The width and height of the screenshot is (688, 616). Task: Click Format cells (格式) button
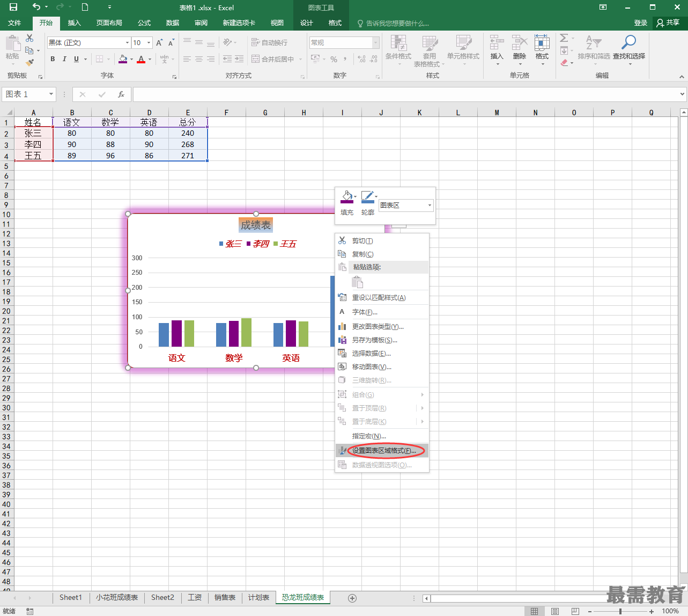(542, 50)
